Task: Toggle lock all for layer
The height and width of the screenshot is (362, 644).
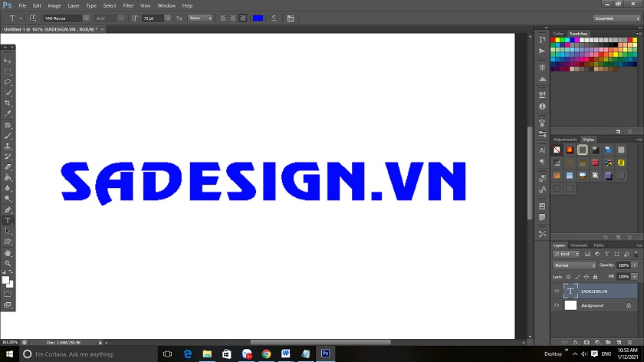Action: [x=595, y=277]
